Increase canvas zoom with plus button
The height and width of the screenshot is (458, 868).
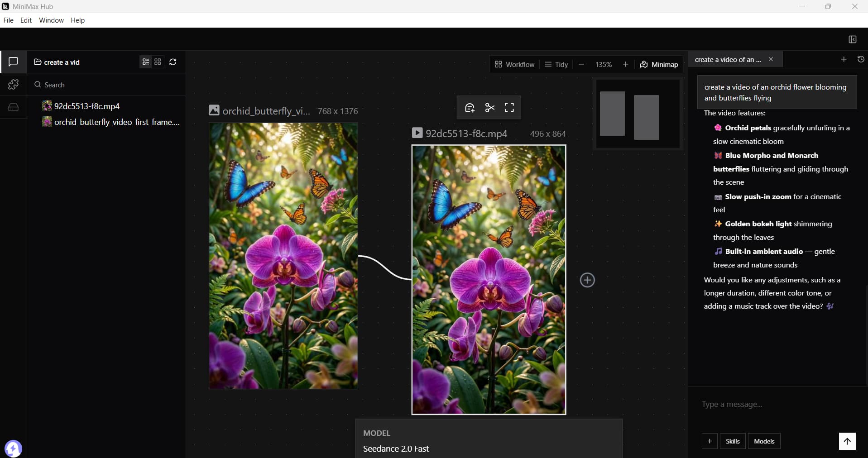625,65
